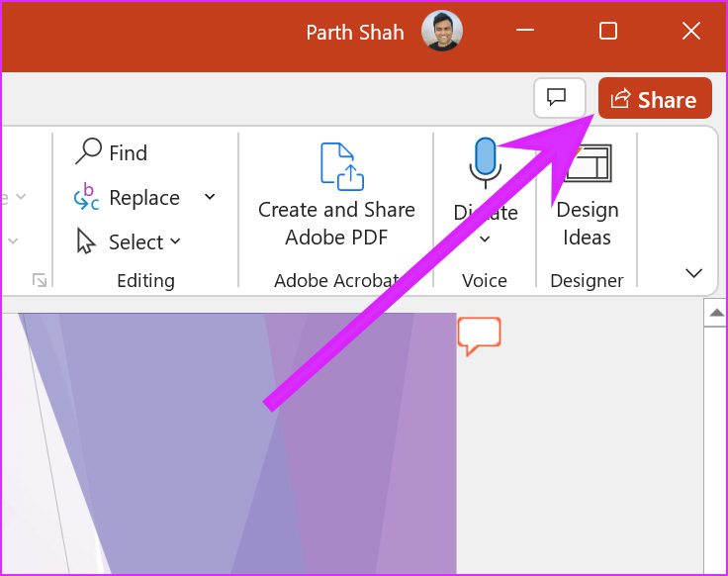
Task: Close the PowerPoint window
Action: (x=691, y=32)
